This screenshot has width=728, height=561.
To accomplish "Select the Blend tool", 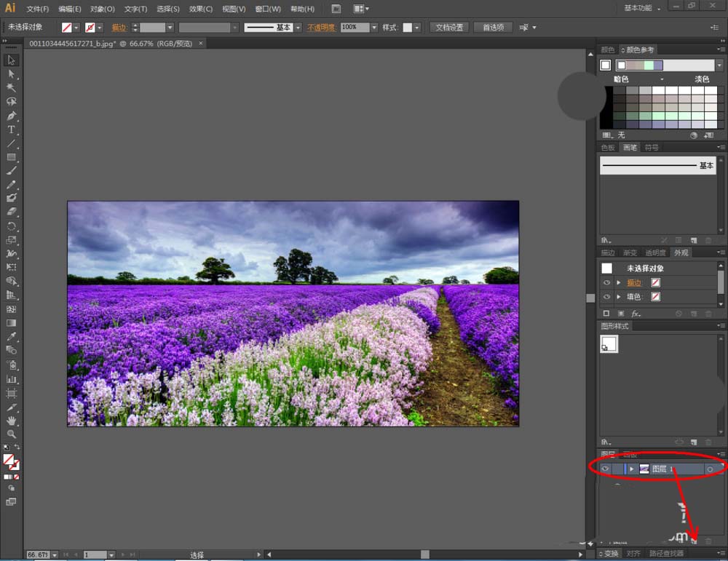I will tap(11, 350).
